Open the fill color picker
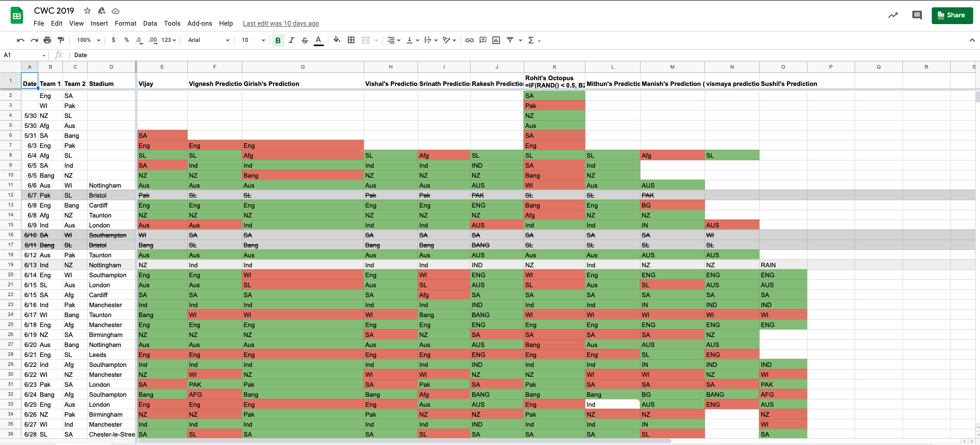This screenshot has height=445, width=980. tap(337, 40)
